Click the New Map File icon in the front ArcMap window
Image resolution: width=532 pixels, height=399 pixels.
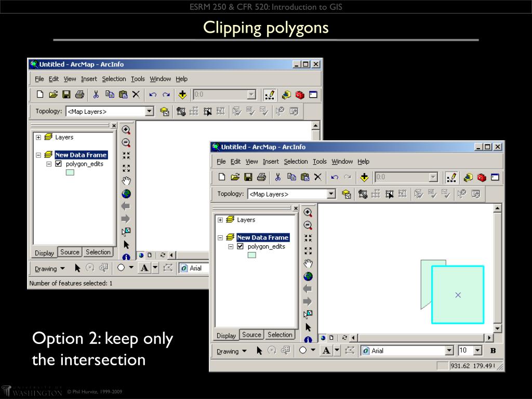pos(222,177)
